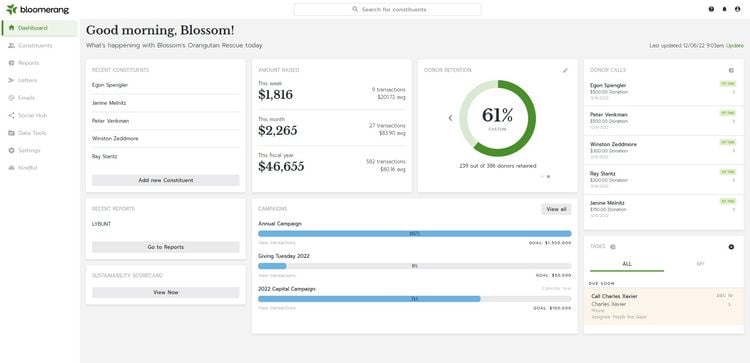
Task: Click the search magnifier icon
Action: point(355,9)
